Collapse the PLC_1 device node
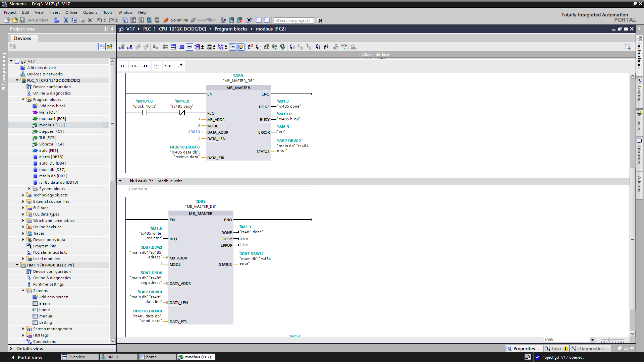Image resolution: width=644 pixels, height=362 pixels. [x=17, y=80]
